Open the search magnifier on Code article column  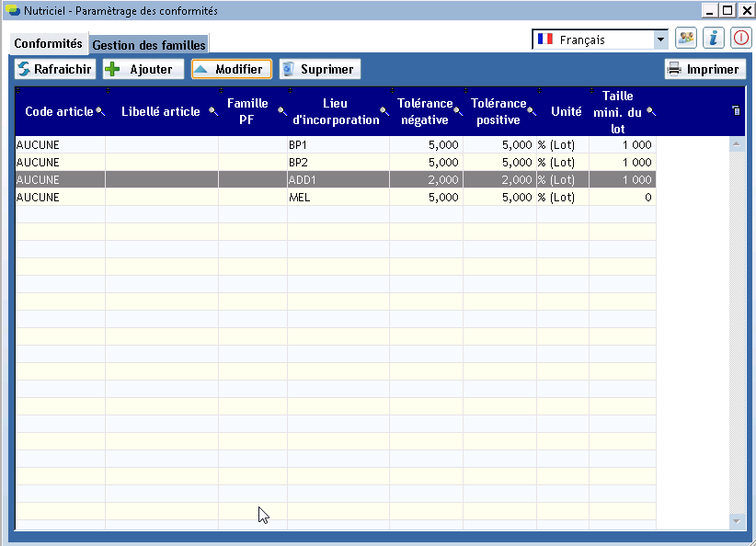click(x=100, y=111)
